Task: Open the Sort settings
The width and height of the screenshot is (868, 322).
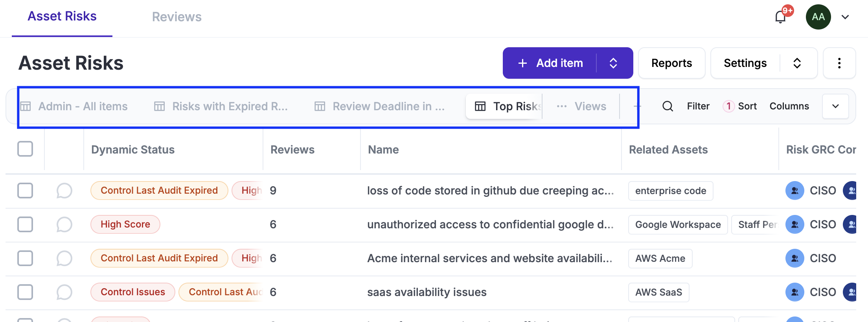Action: 747,106
